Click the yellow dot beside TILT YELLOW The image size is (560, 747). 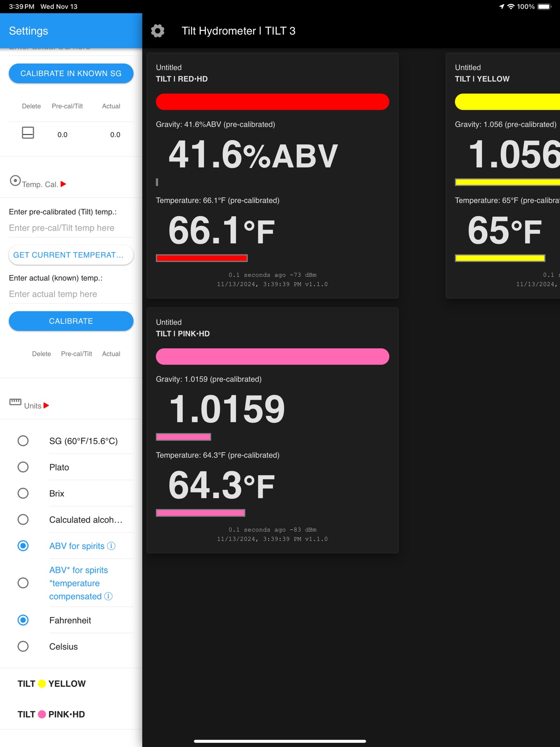[x=42, y=684]
